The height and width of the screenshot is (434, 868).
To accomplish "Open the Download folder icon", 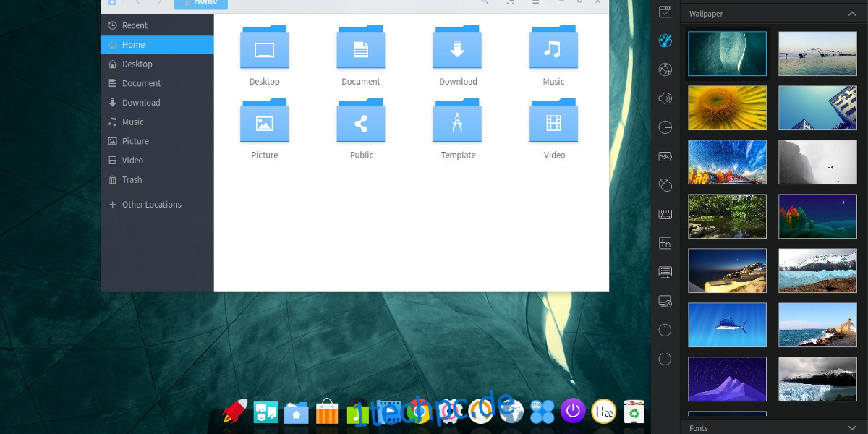I will point(457,47).
